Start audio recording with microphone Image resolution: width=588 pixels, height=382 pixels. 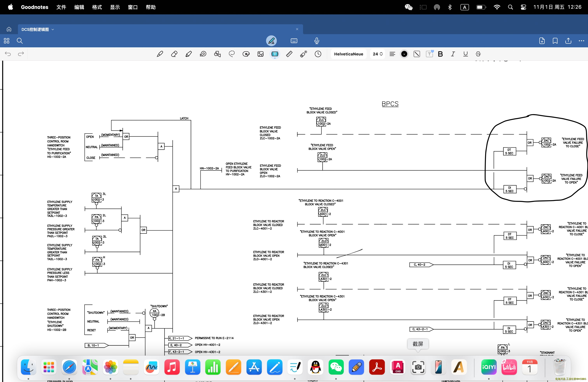tap(317, 41)
